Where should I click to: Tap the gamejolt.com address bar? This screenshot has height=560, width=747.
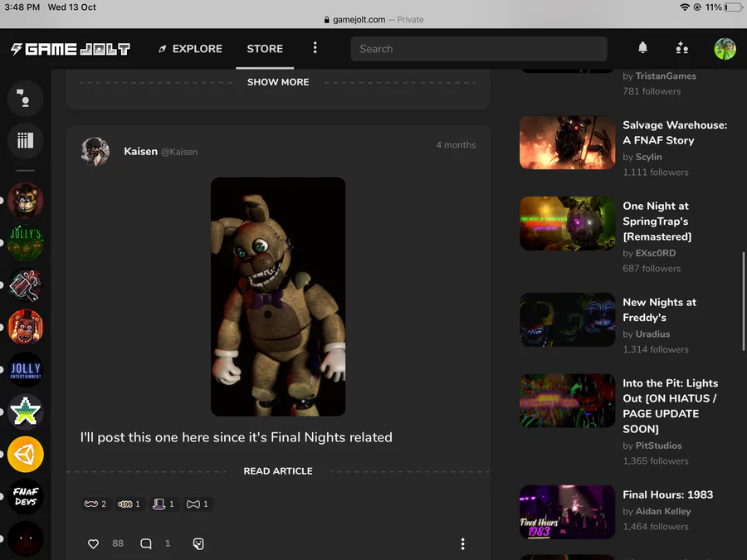click(373, 20)
